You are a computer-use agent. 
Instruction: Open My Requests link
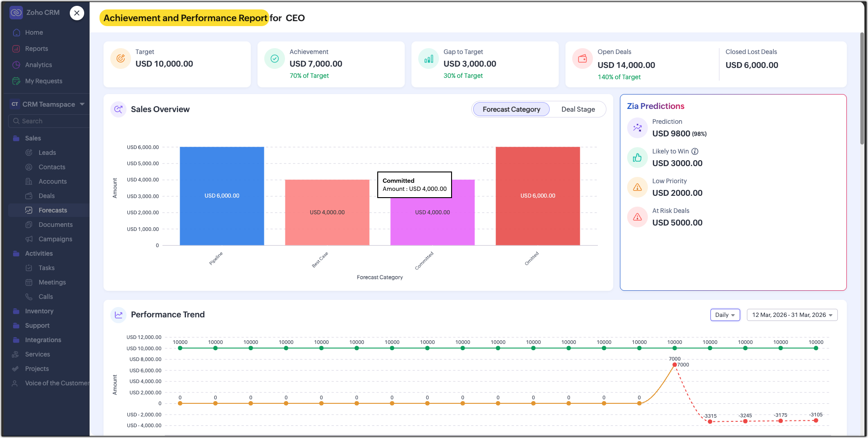(x=44, y=81)
